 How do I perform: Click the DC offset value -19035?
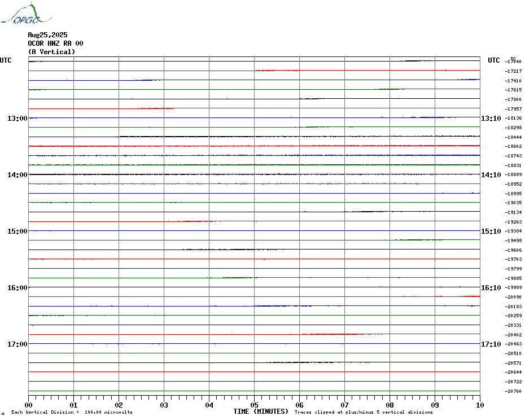pyautogui.click(x=513, y=203)
